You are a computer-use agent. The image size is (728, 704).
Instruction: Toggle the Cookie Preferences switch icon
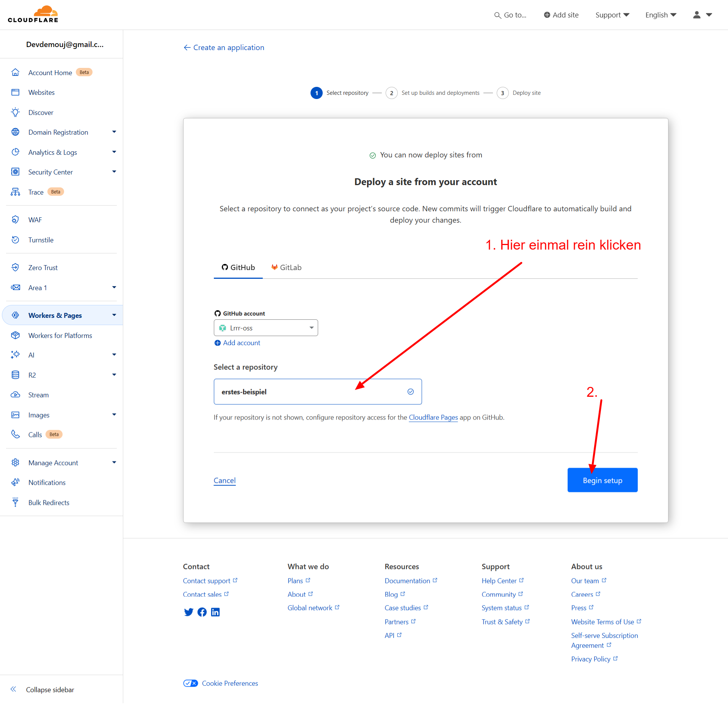pyautogui.click(x=190, y=683)
